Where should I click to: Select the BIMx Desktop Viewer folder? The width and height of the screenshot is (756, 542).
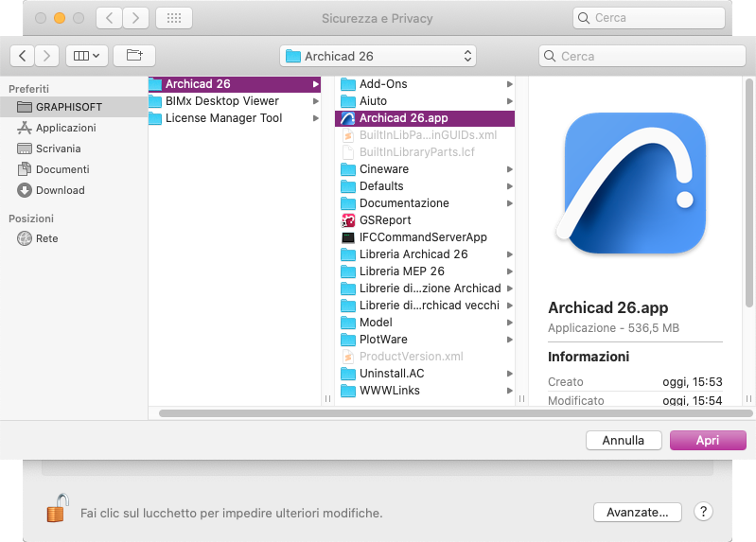(x=235, y=101)
